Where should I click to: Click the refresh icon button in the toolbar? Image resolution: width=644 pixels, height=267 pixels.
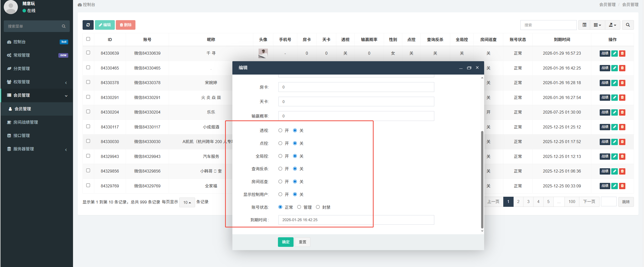coord(88,25)
